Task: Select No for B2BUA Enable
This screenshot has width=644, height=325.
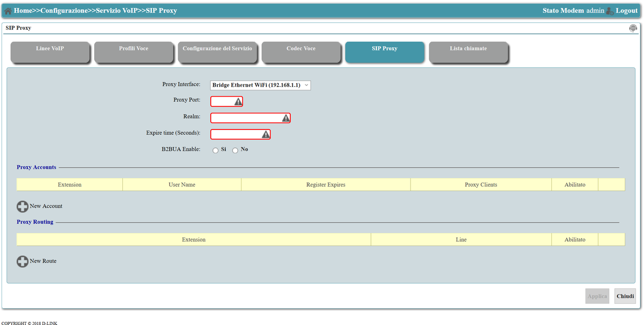Action: [x=235, y=150]
